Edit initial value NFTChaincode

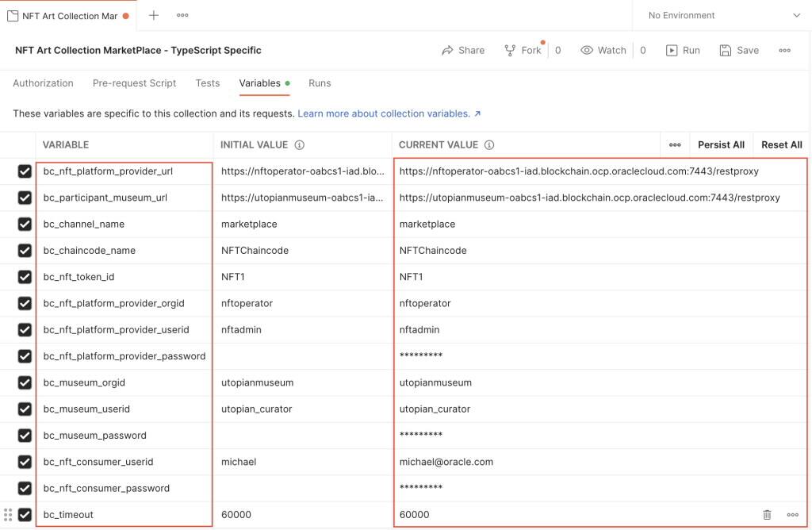coord(303,250)
